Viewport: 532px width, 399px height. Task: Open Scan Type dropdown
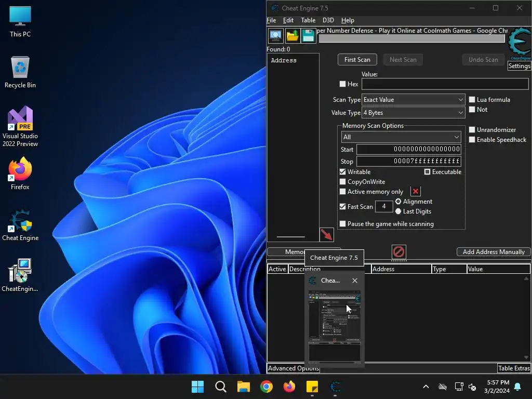(413, 99)
